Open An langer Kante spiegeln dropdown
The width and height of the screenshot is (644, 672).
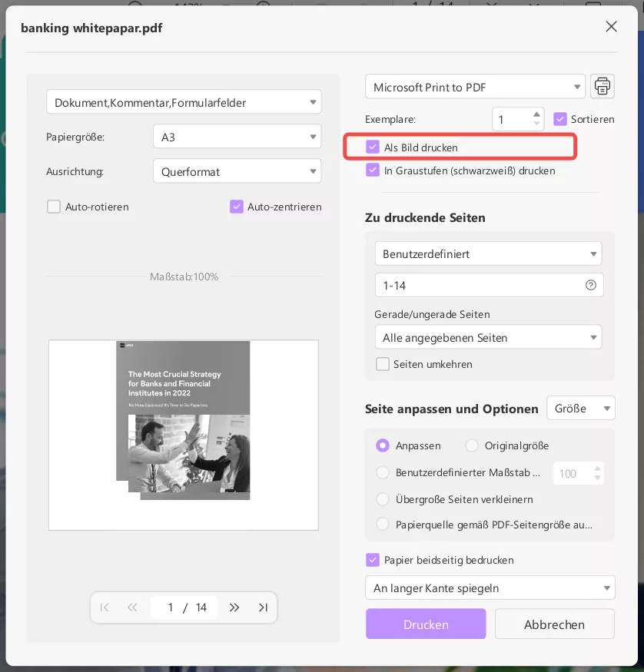(490, 588)
